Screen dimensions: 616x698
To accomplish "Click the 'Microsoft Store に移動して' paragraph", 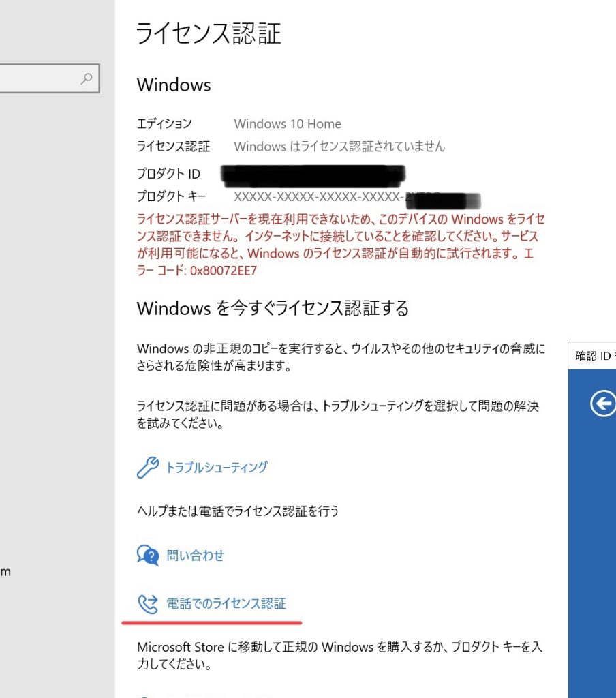I will pos(339,655).
